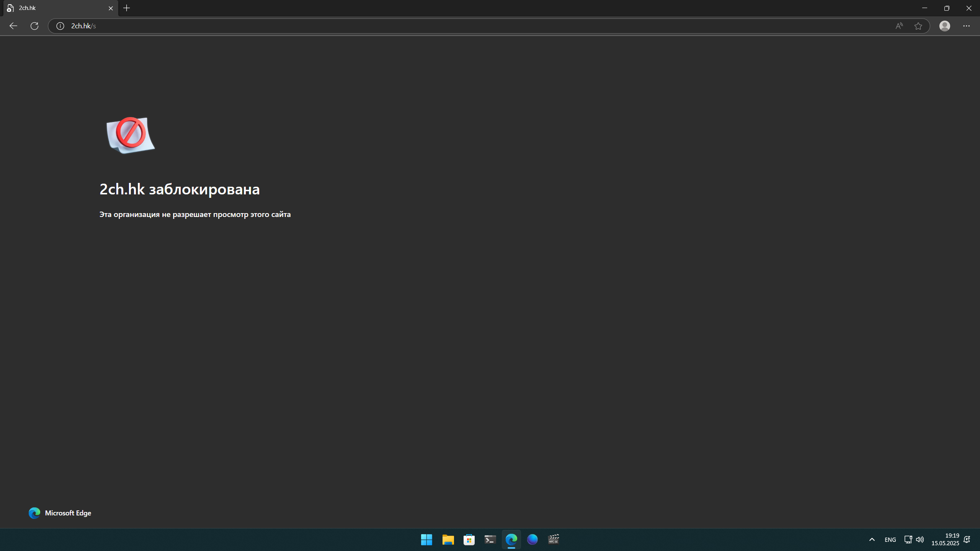
Task: Open Settings and more menu
Action: (x=966, y=26)
